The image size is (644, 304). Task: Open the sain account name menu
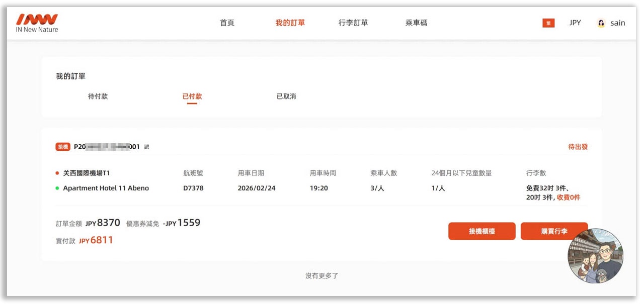point(617,23)
